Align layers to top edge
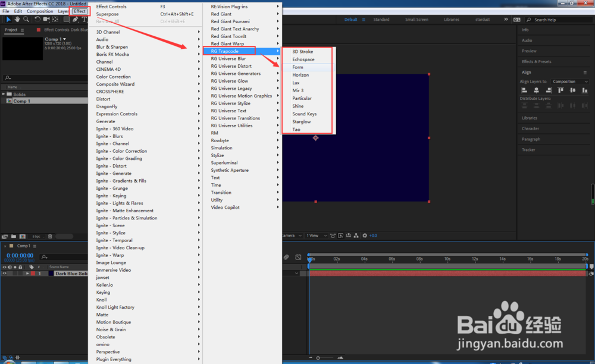Screen dimensions: 595x364 pyautogui.click(x=560, y=90)
